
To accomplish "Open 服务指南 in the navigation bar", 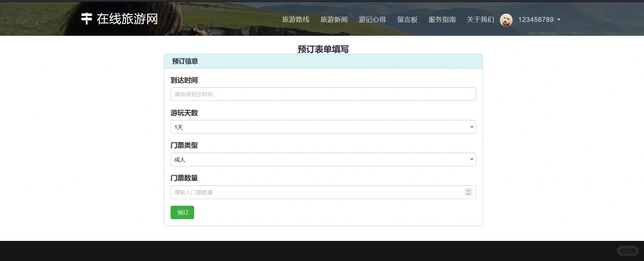I will point(442,20).
